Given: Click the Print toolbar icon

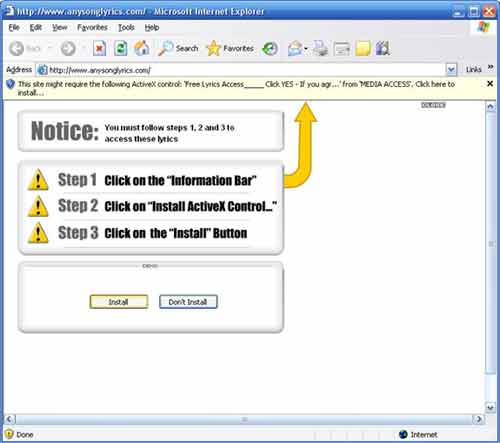Looking at the screenshot, I should coord(321,49).
